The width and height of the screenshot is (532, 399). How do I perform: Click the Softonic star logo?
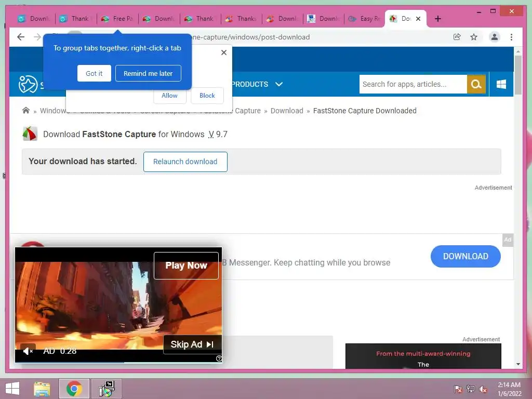coord(28,84)
